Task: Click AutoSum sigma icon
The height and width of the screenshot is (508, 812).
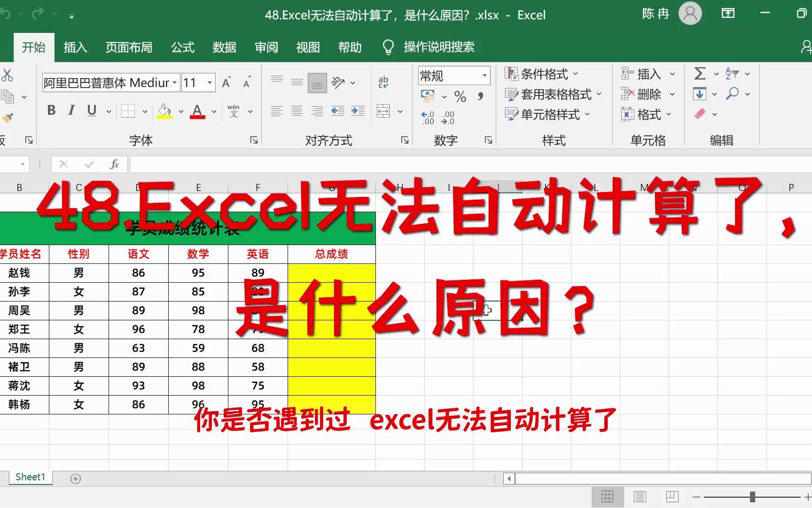Action: click(700, 73)
